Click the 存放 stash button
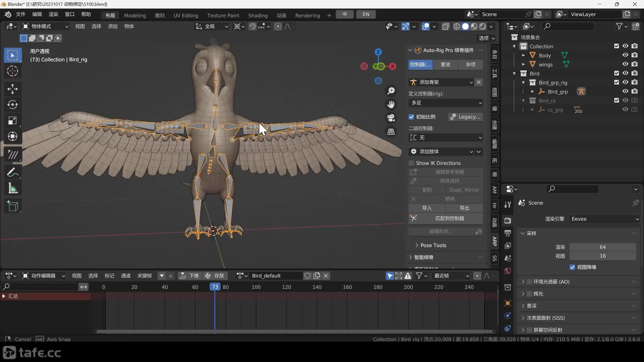 pyautogui.click(x=215, y=276)
